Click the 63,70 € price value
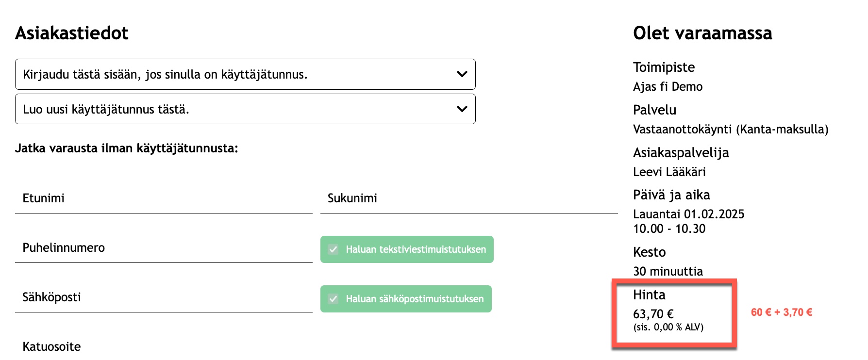The height and width of the screenshot is (360, 868). coord(653,314)
